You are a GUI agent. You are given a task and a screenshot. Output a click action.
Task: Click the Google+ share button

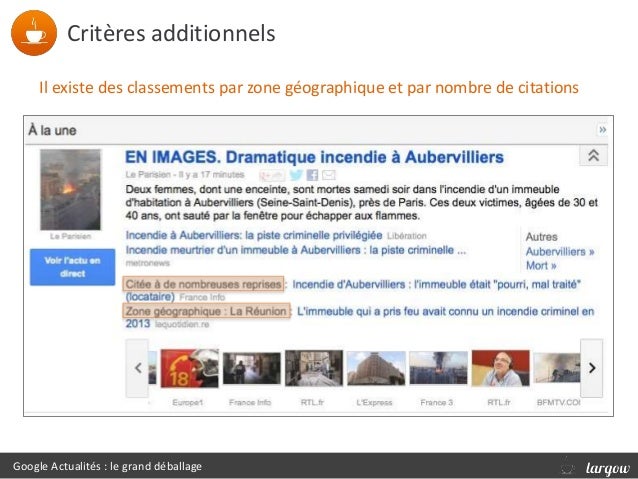(272, 175)
